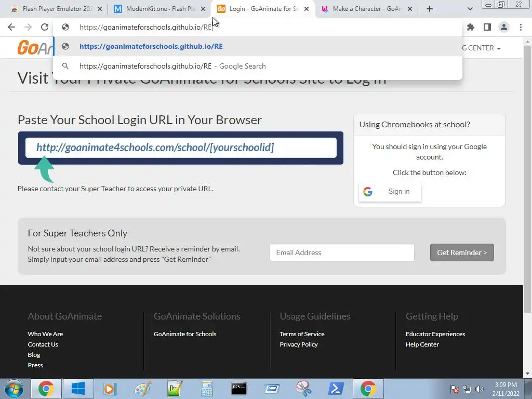The height and width of the screenshot is (399, 532).
Task: Click the address bar URL text
Action: (x=145, y=27)
